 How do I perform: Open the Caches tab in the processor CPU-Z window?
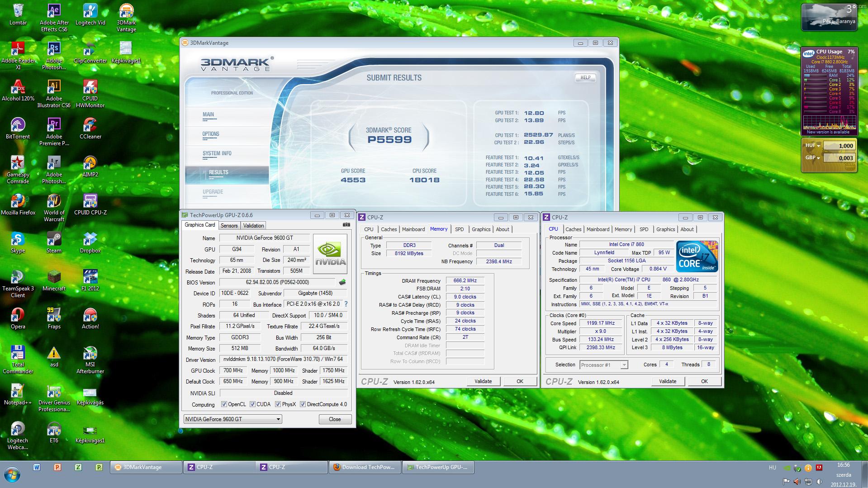(573, 229)
